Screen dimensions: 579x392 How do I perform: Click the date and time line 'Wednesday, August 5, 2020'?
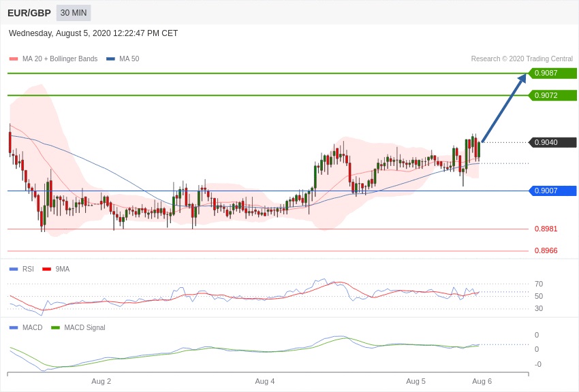(x=93, y=33)
